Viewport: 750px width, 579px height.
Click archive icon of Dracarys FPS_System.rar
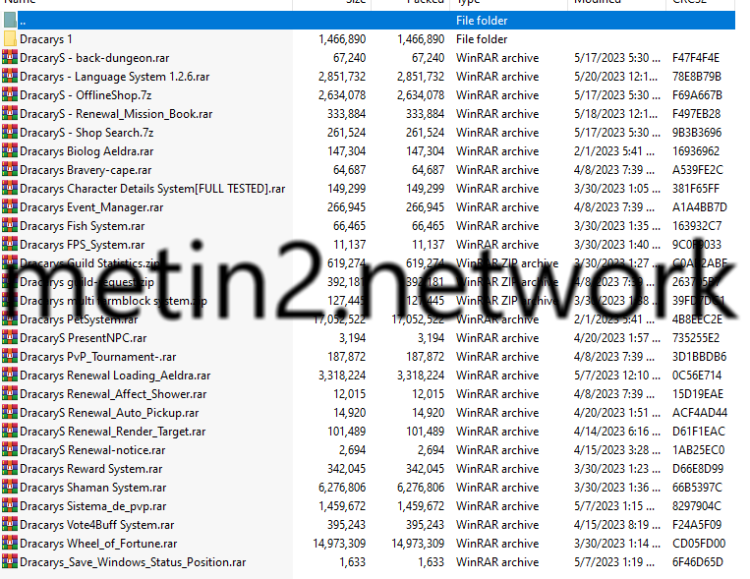pos(10,244)
